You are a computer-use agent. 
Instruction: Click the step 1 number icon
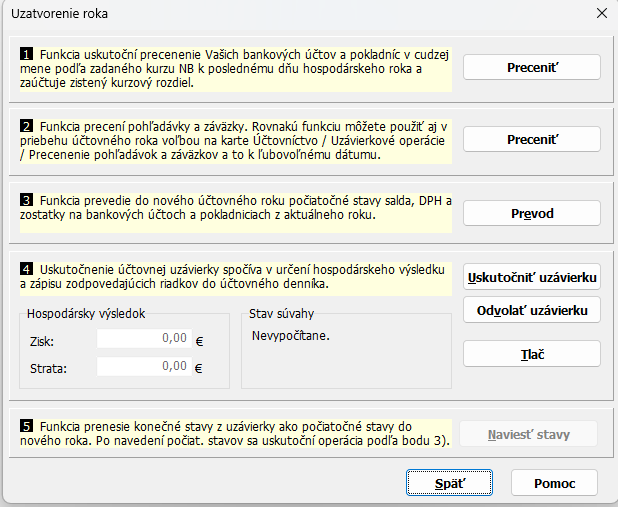click(x=27, y=53)
